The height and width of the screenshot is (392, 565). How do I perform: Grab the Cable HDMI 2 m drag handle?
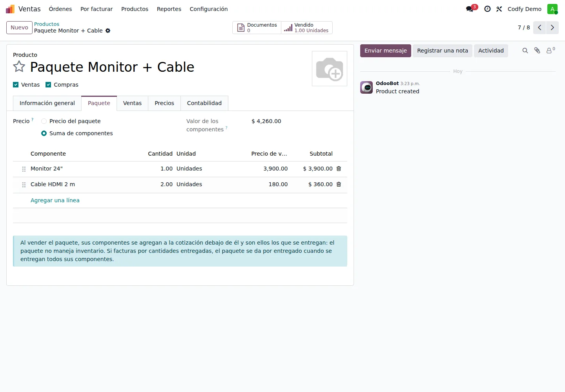[24, 185]
